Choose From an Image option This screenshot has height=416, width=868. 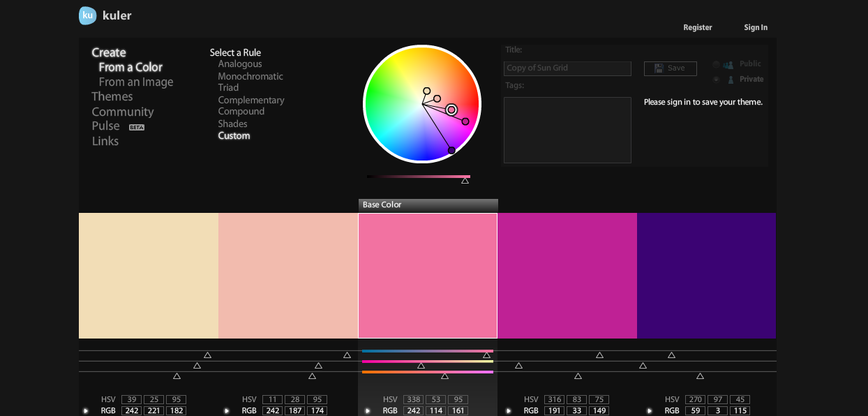(x=136, y=82)
